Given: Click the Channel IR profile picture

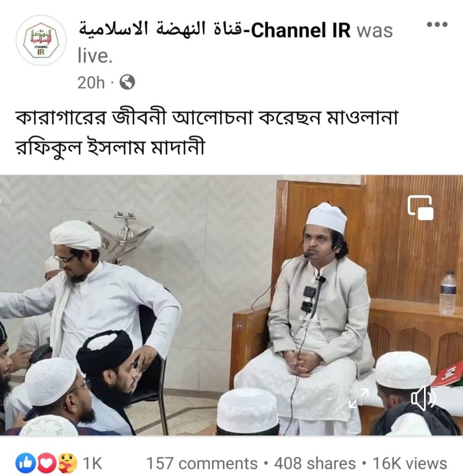Looking at the screenshot, I should coord(41,40).
